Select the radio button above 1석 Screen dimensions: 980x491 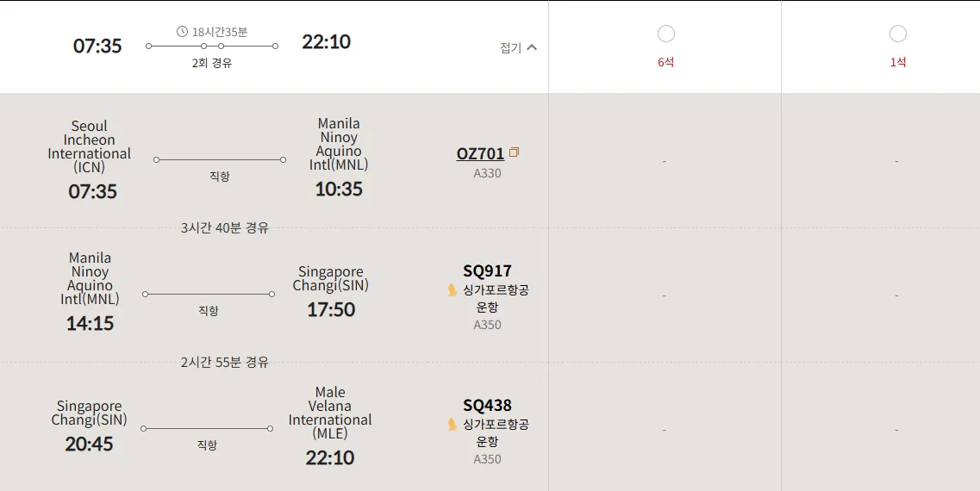(x=898, y=34)
